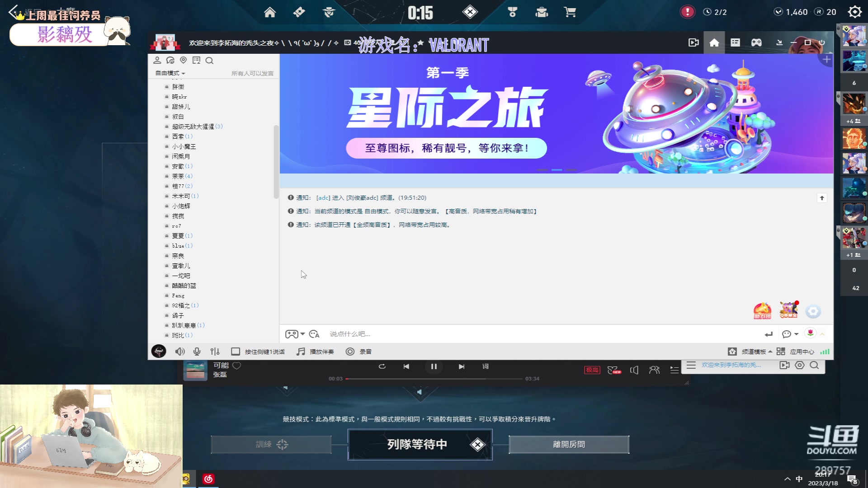
Task: Open the bulletin board icon above member list
Action: (x=196, y=60)
